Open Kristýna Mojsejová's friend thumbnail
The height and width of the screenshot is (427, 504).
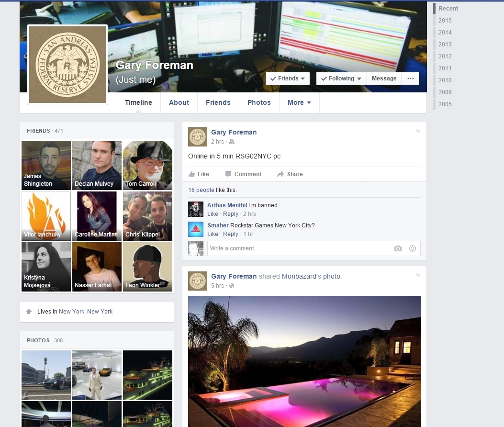(46, 267)
